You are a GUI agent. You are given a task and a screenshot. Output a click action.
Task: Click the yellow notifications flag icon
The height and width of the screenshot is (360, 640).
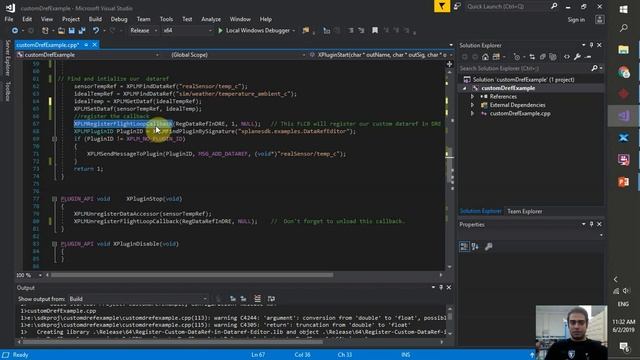coord(442,6)
